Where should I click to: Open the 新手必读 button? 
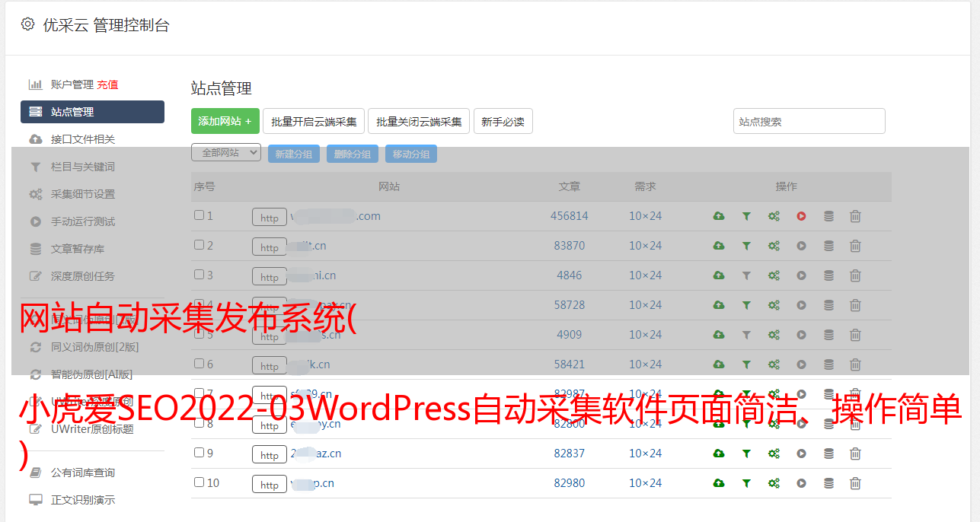(x=503, y=121)
